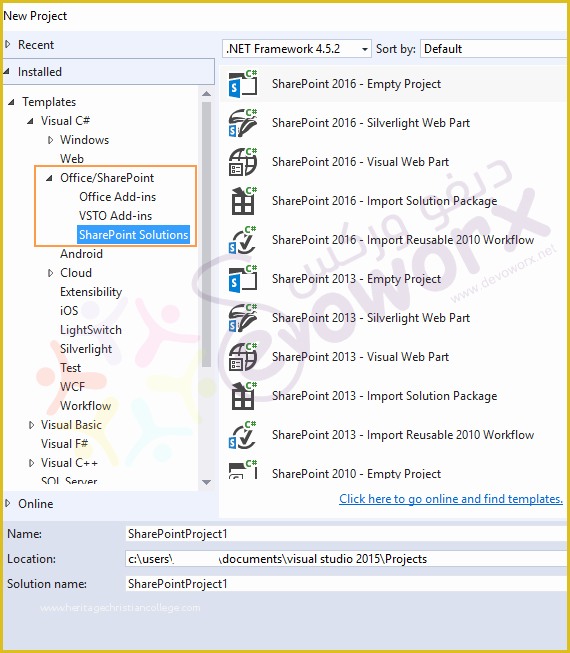Select 'SharePoint 2010 - Empty Project' template name

[356, 474]
